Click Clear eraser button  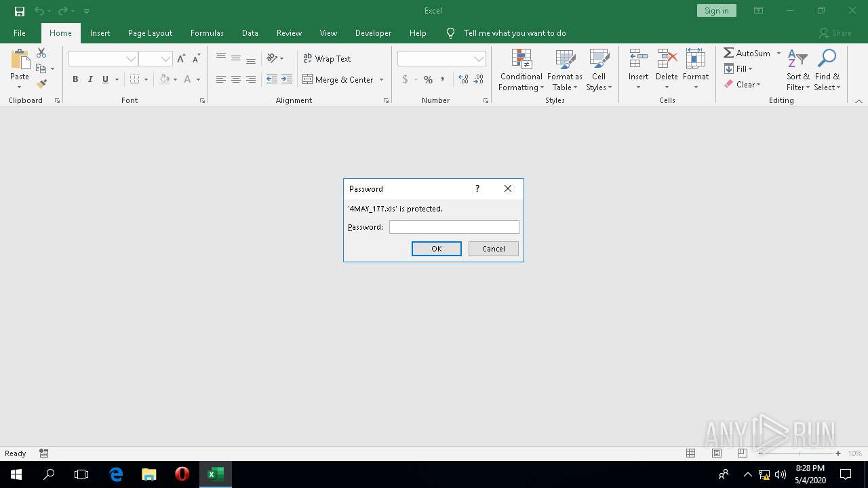(x=743, y=84)
